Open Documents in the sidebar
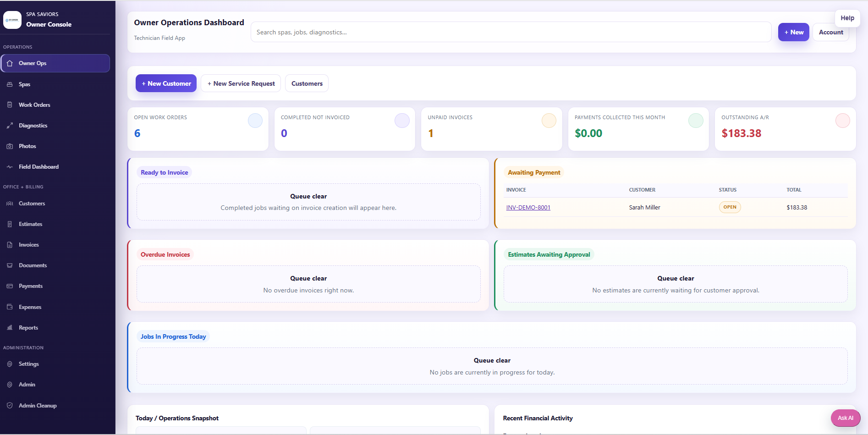 click(55, 265)
